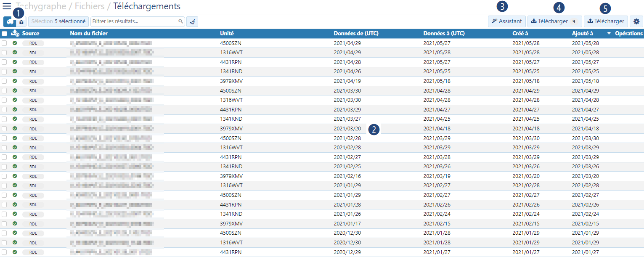The height and width of the screenshot is (257, 644).
Task: Click Télécharger download button with badge 9
Action: [555, 21]
